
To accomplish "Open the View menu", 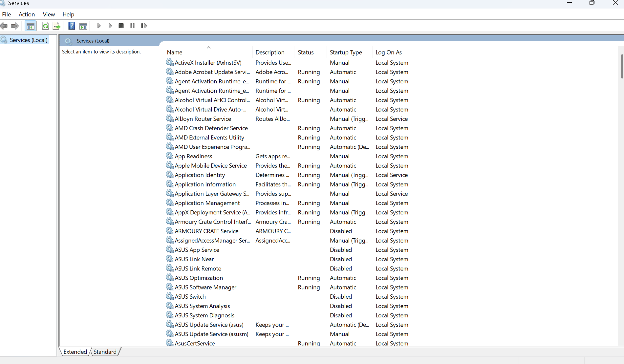I will 49,14.
